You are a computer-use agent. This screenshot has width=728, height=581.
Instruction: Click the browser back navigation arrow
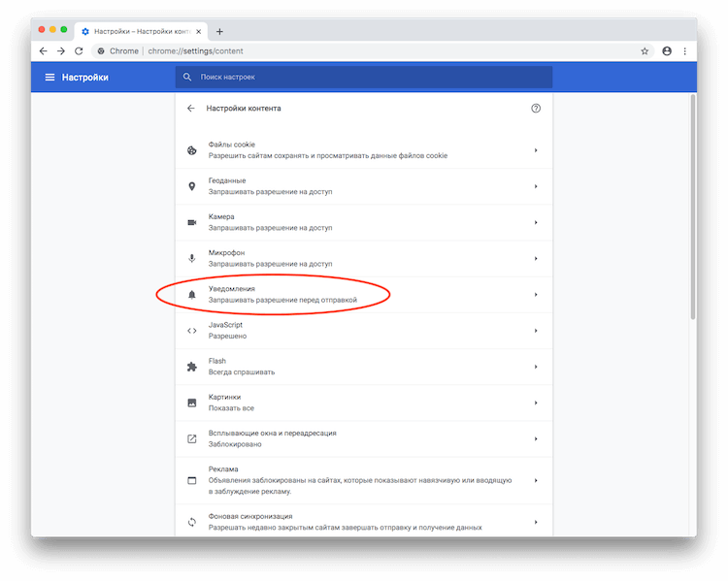pyautogui.click(x=44, y=50)
